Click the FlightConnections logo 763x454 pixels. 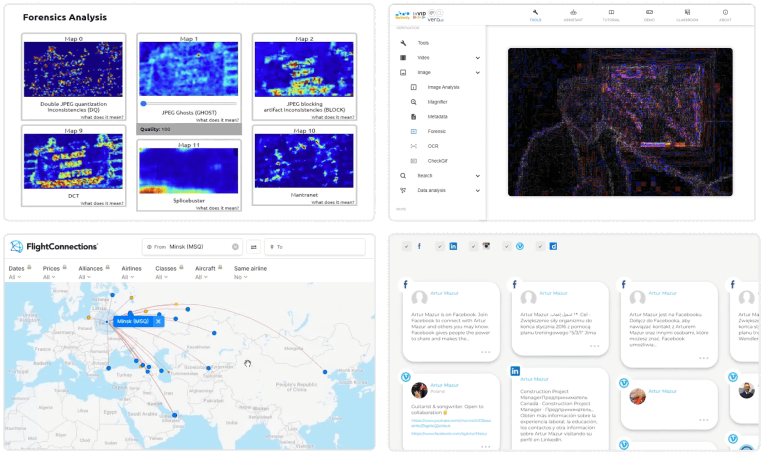tap(54, 246)
